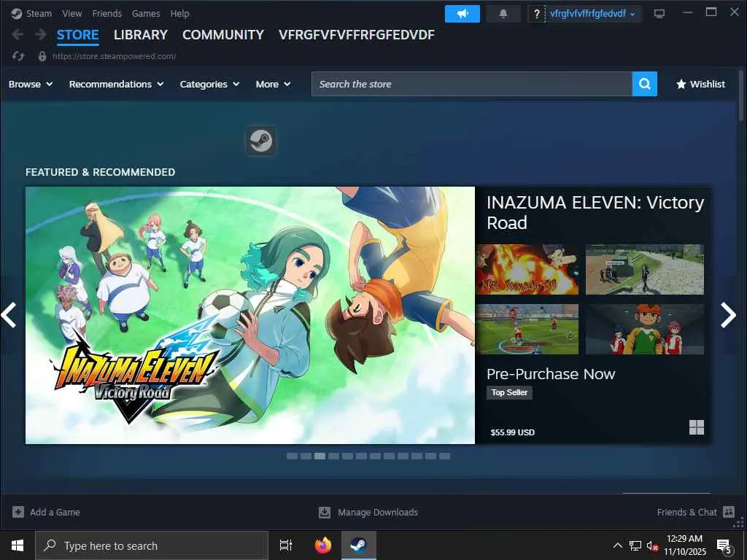Click the store URL address text
The width and height of the screenshot is (747, 560).
[x=114, y=56]
